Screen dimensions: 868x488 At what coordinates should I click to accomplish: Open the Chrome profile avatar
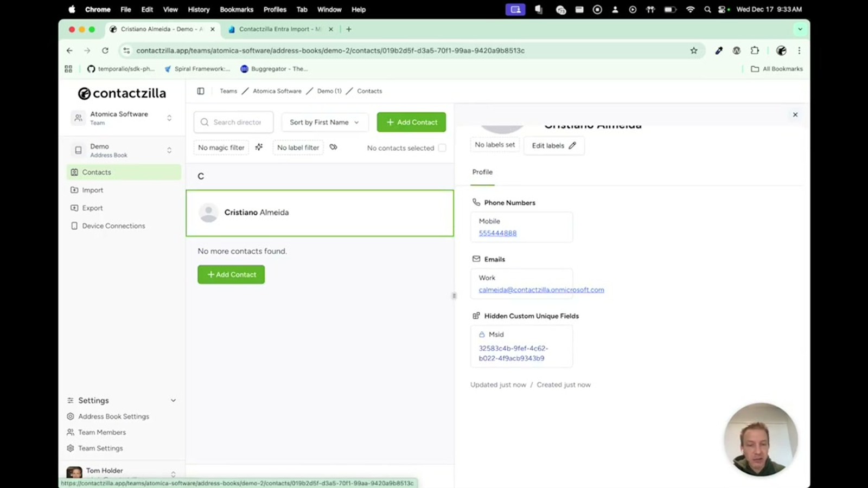pyautogui.click(x=781, y=50)
